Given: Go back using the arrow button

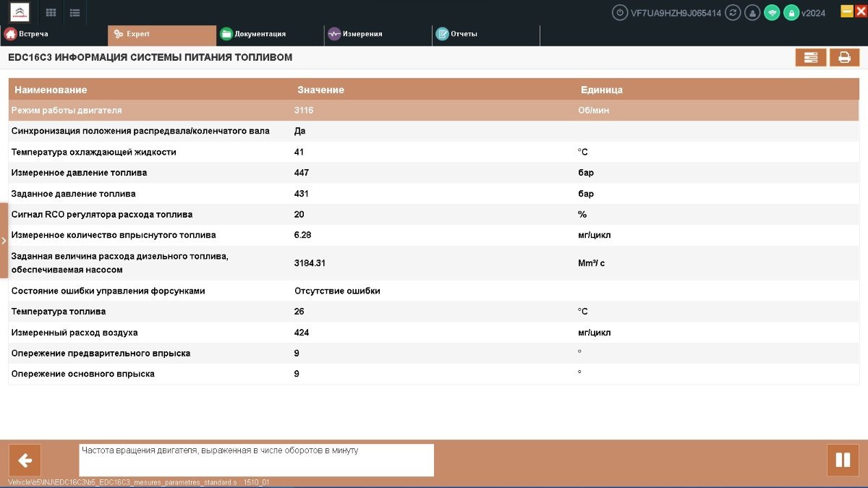Looking at the screenshot, I should [x=25, y=461].
